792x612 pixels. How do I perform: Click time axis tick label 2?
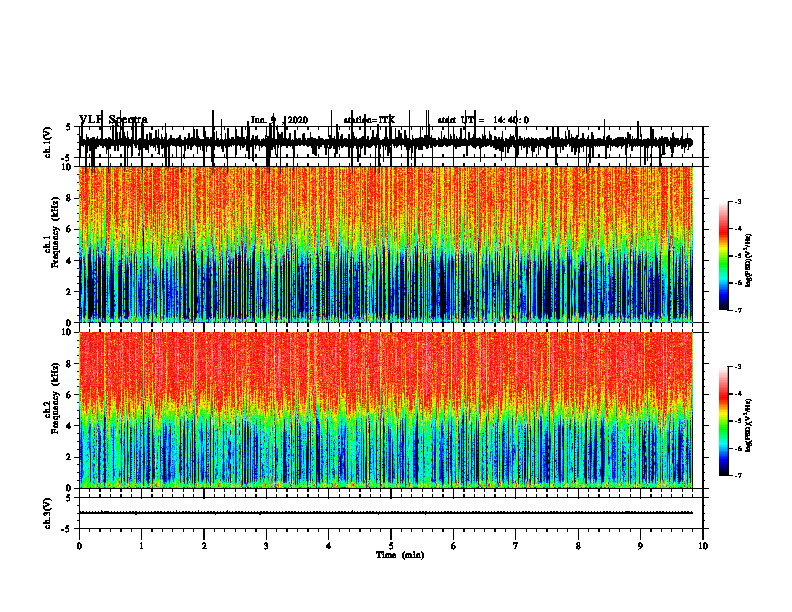point(204,546)
